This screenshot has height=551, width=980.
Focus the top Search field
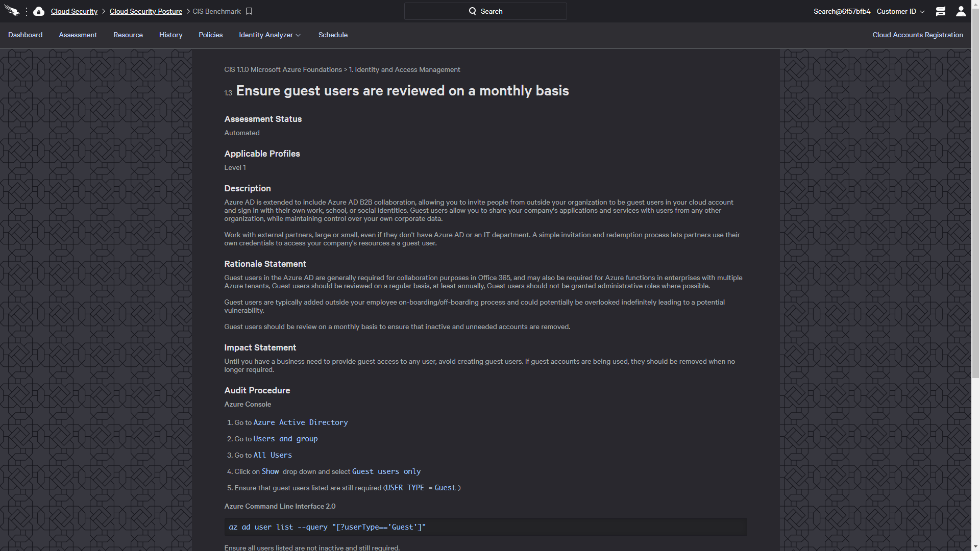485,11
